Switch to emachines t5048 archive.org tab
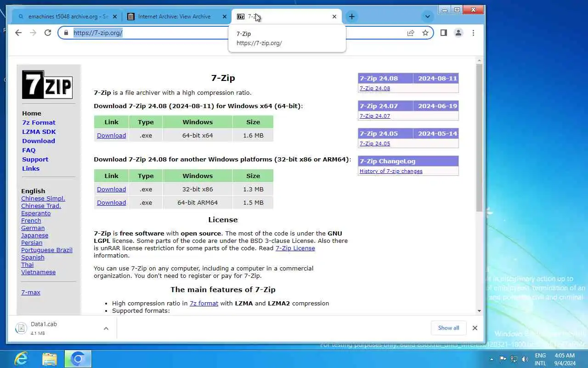 (x=67, y=17)
